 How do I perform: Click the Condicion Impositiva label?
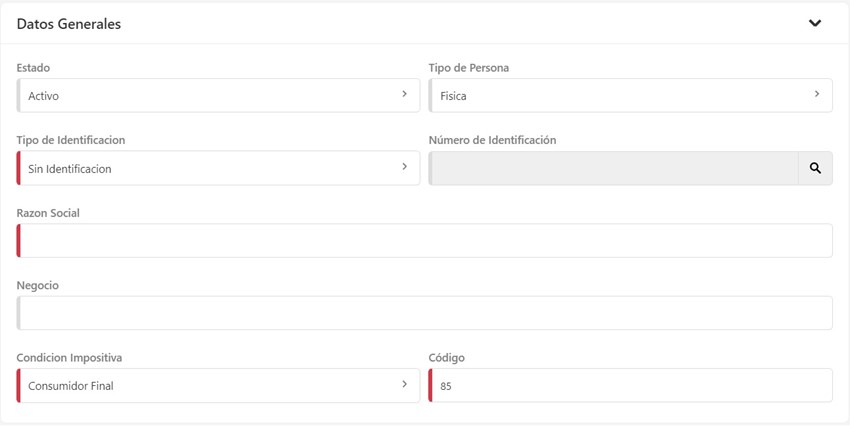[70, 357]
